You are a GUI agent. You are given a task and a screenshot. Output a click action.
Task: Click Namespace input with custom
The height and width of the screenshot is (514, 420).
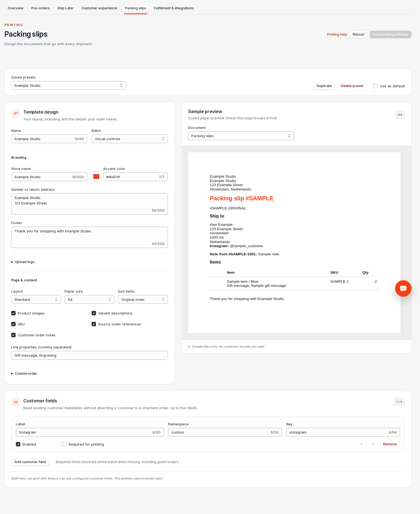point(225,432)
